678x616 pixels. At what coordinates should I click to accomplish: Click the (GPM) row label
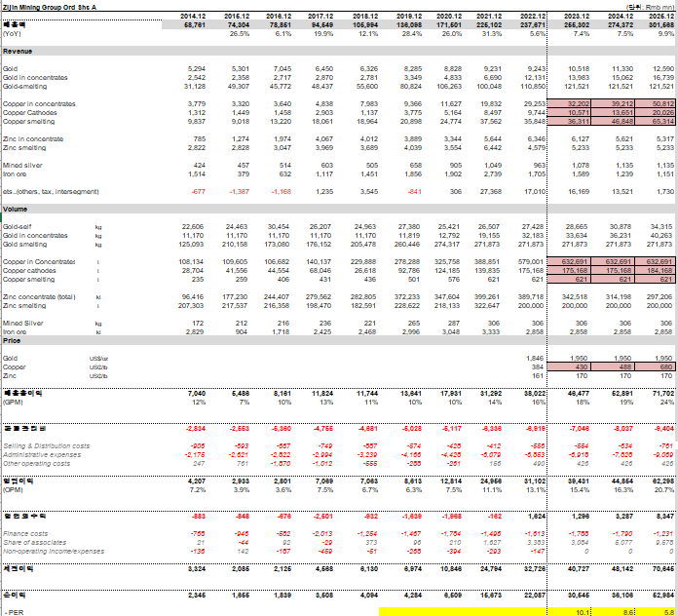point(13,403)
